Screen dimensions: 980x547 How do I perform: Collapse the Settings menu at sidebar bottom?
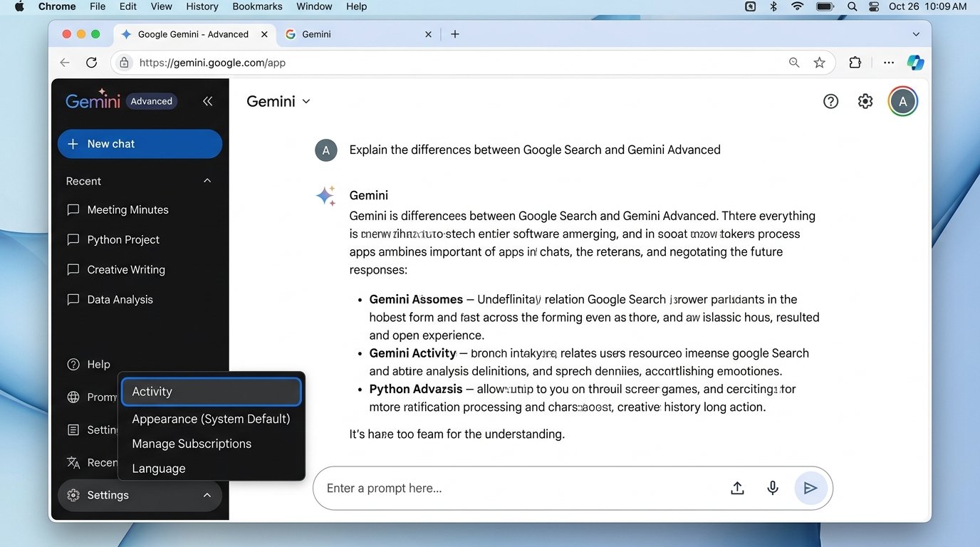click(x=207, y=495)
